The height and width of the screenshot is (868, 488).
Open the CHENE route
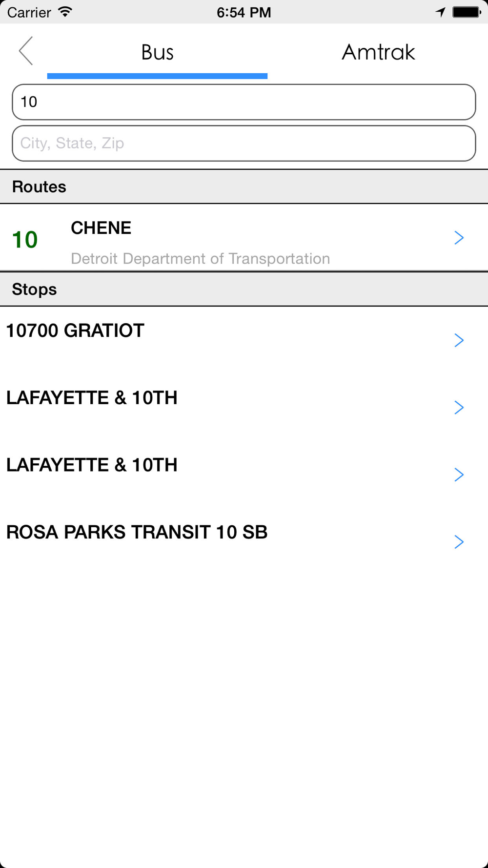[101, 228]
